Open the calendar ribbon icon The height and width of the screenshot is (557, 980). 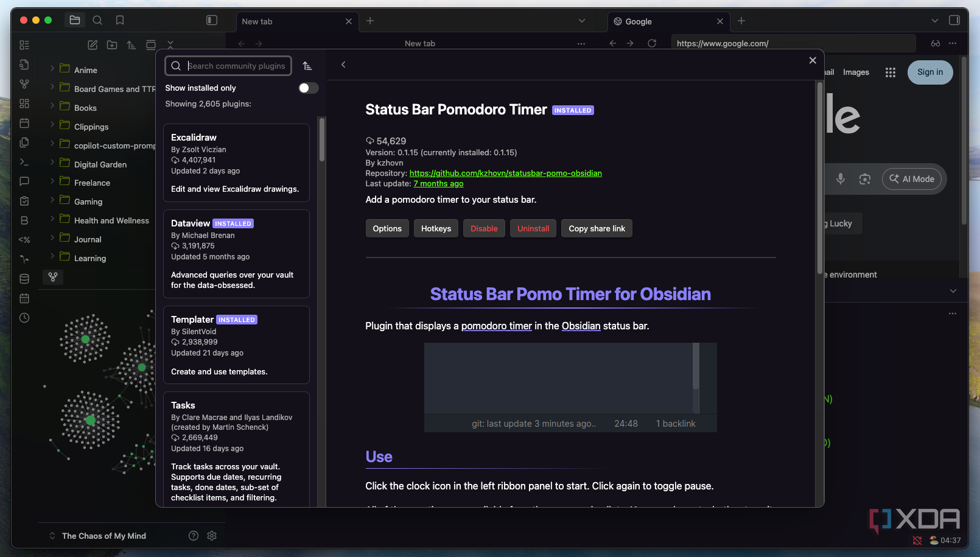click(24, 123)
